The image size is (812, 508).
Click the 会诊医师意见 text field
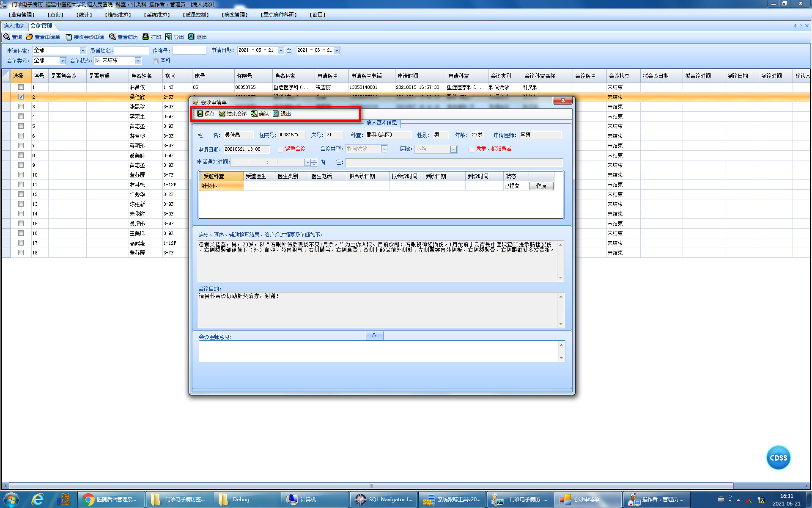tap(379, 351)
